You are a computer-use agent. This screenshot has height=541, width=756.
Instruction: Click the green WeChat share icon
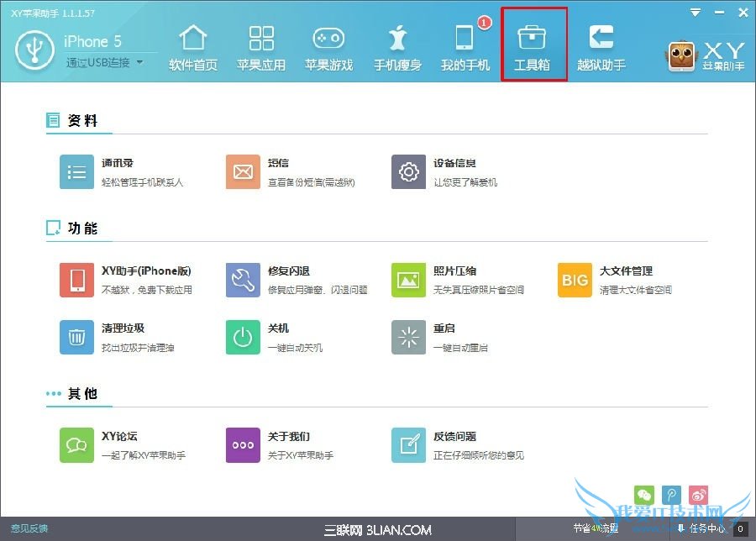pyautogui.click(x=643, y=496)
